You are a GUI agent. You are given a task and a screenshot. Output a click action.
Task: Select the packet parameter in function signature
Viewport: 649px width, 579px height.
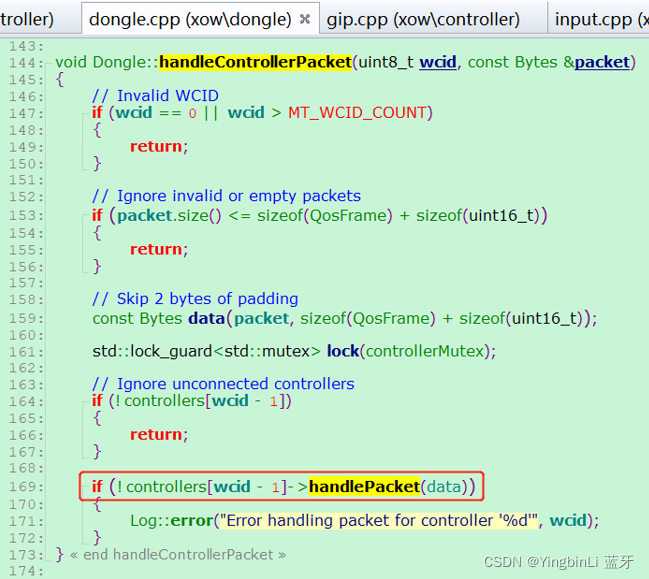pos(602,62)
